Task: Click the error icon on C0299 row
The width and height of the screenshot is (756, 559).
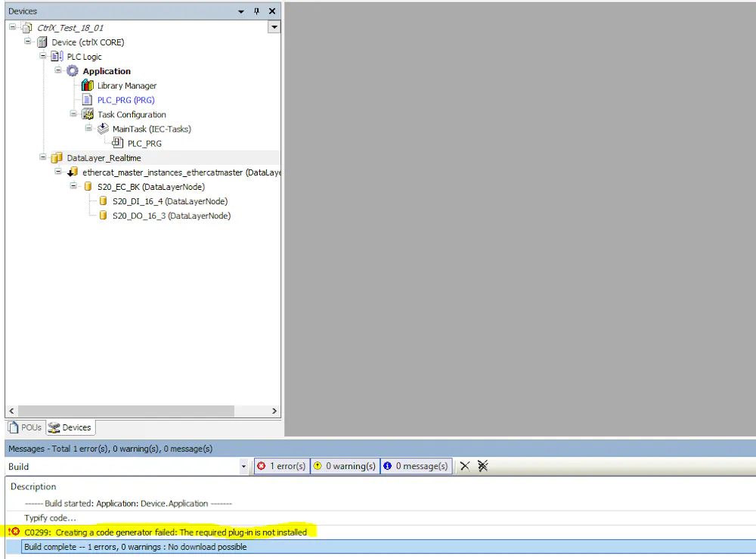Action: coord(14,532)
